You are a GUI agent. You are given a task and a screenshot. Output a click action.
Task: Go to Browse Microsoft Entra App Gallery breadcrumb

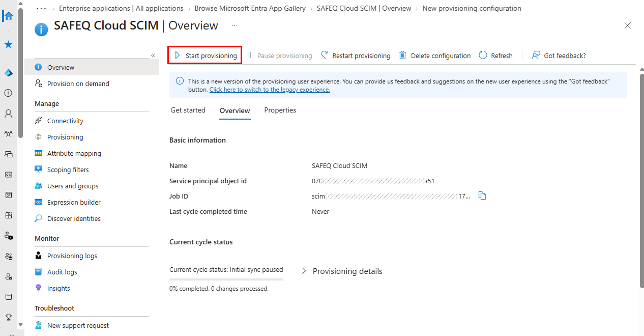[250, 8]
